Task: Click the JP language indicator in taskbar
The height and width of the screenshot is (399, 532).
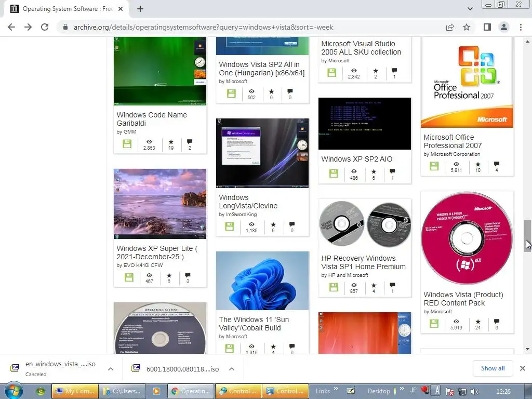Action: tap(413, 390)
